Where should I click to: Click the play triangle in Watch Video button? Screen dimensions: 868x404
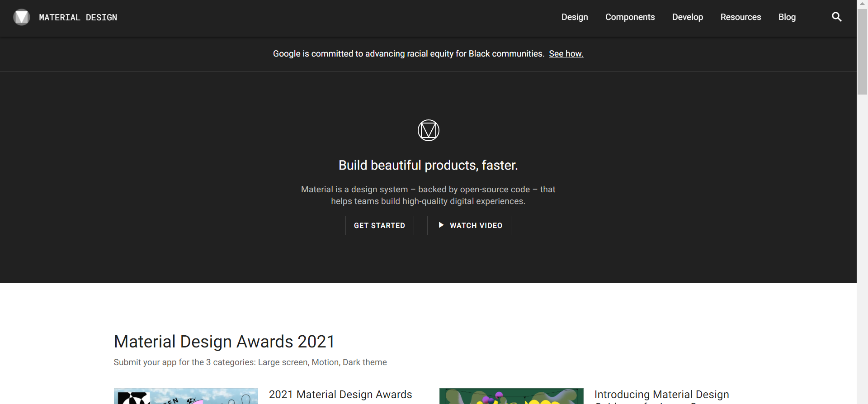click(441, 225)
